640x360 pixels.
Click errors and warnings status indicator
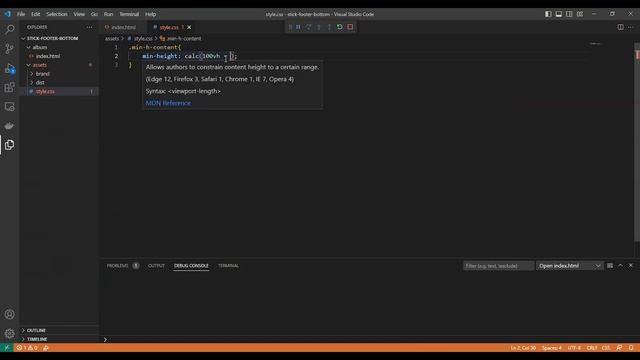click(27, 348)
